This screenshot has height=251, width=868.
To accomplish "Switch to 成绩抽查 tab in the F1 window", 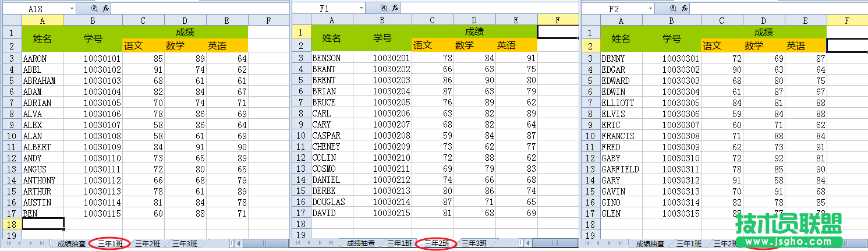I will pyautogui.click(x=361, y=243).
